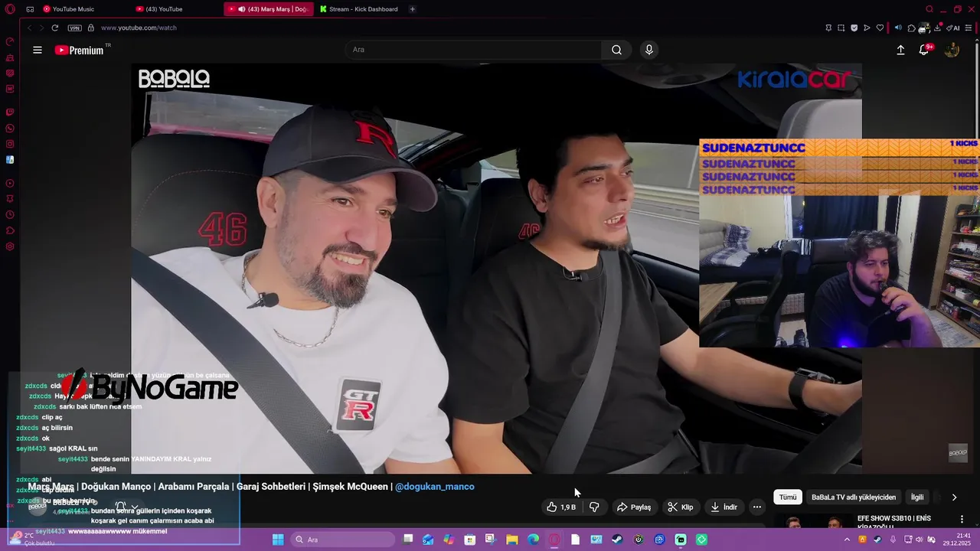Focus the YouTube Ara search field
Viewport: 980px width, 551px height.
tap(473, 50)
